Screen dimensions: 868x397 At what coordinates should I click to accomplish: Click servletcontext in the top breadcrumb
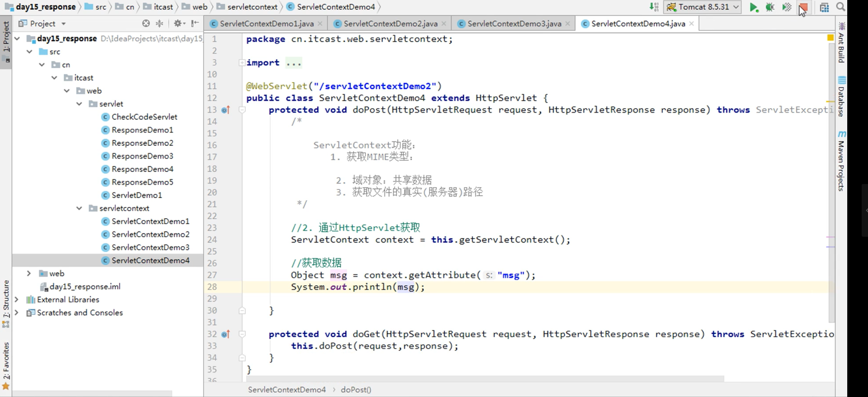point(252,7)
